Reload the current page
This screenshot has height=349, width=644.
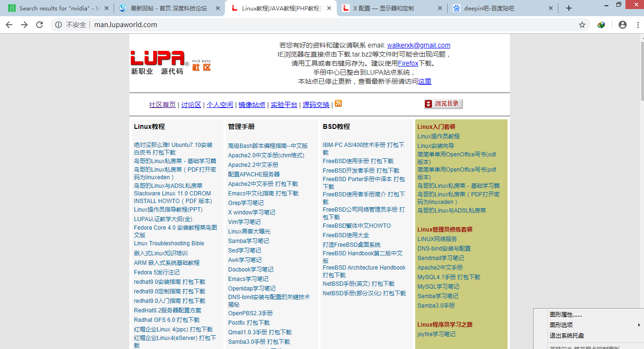(x=39, y=25)
